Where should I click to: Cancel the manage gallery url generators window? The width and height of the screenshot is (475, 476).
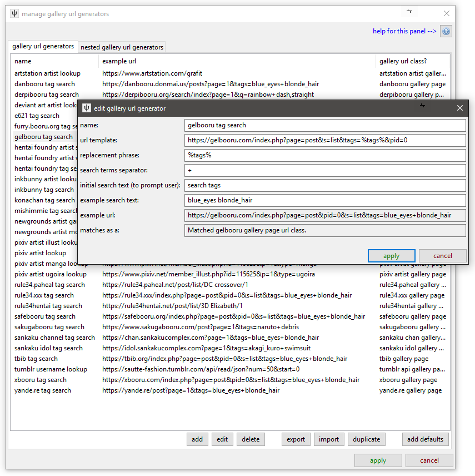[429, 460]
